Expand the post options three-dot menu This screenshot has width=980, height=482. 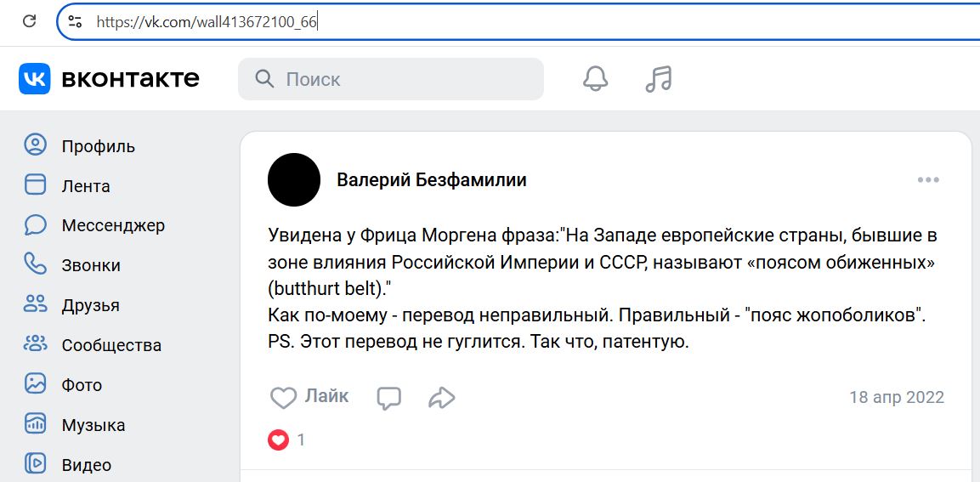[x=928, y=180]
